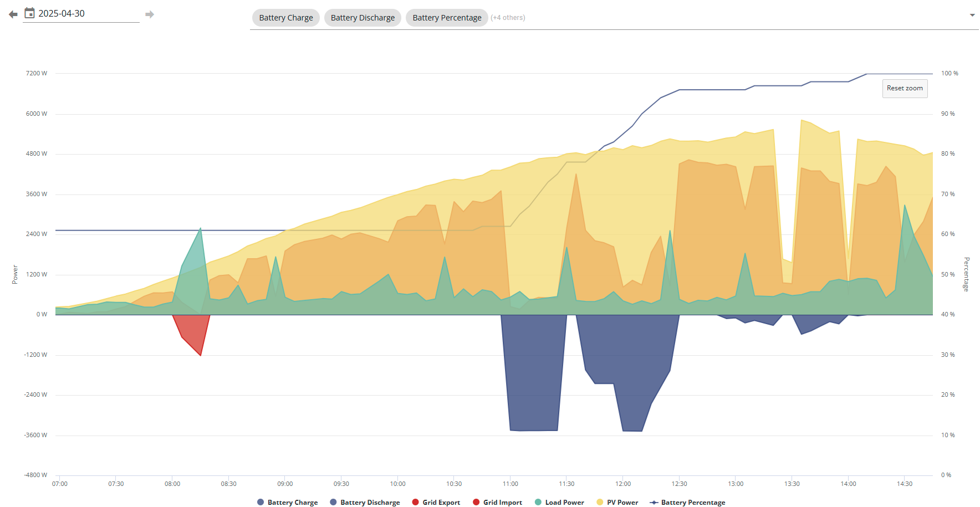980x507 pixels.
Task: Click the Power axis title
Action: pyautogui.click(x=15, y=274)
